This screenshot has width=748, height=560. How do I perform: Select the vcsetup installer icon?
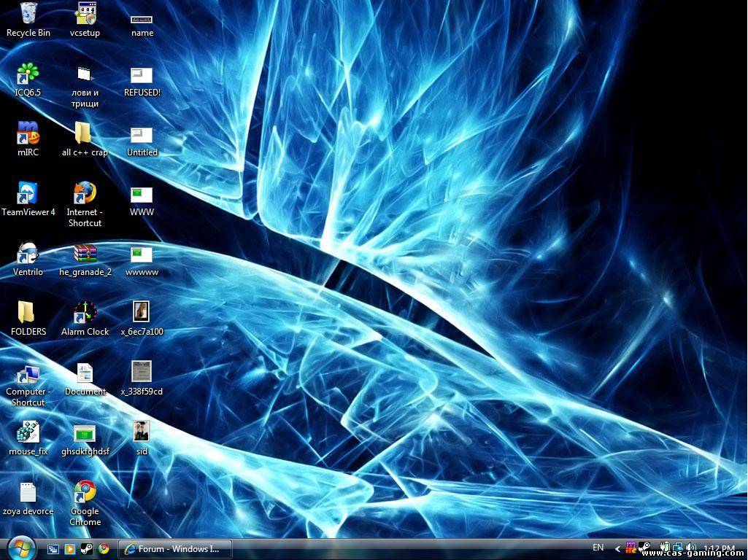[x=85, y=14]
